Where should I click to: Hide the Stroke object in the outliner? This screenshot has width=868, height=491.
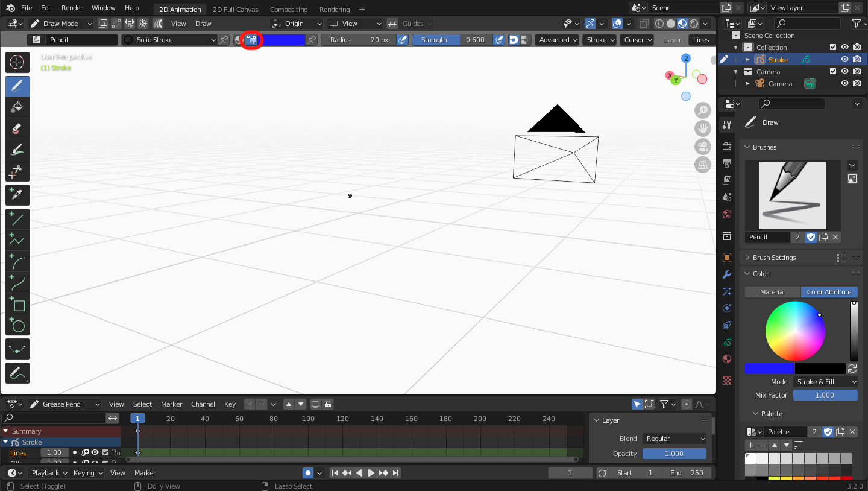click(845, 59)
